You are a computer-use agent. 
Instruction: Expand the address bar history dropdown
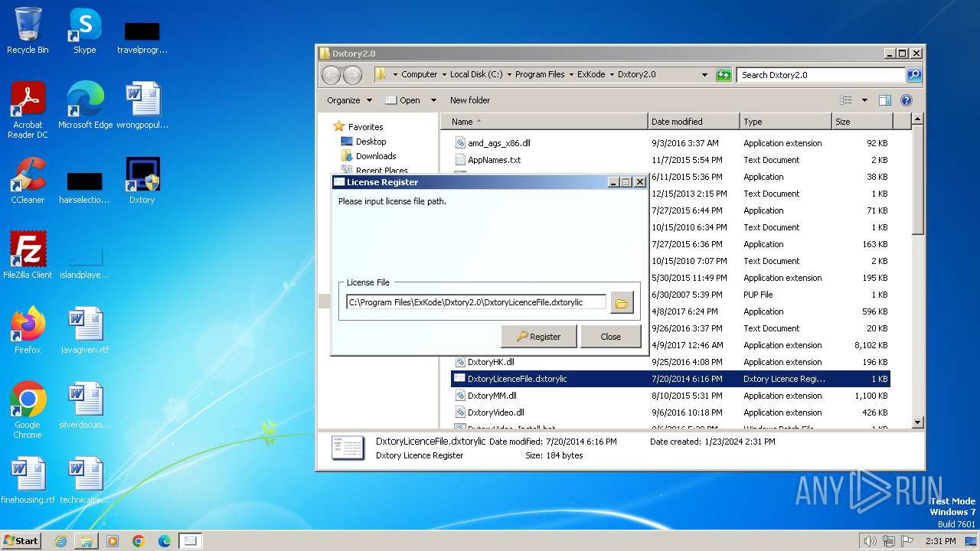pyautogui.click(x=704, y=75)
